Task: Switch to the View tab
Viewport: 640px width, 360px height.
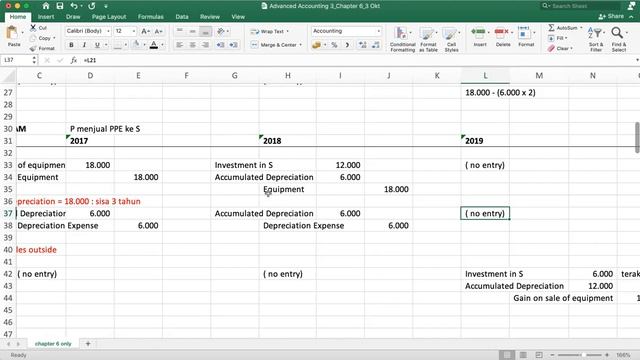Action: (x=238, y=17)
